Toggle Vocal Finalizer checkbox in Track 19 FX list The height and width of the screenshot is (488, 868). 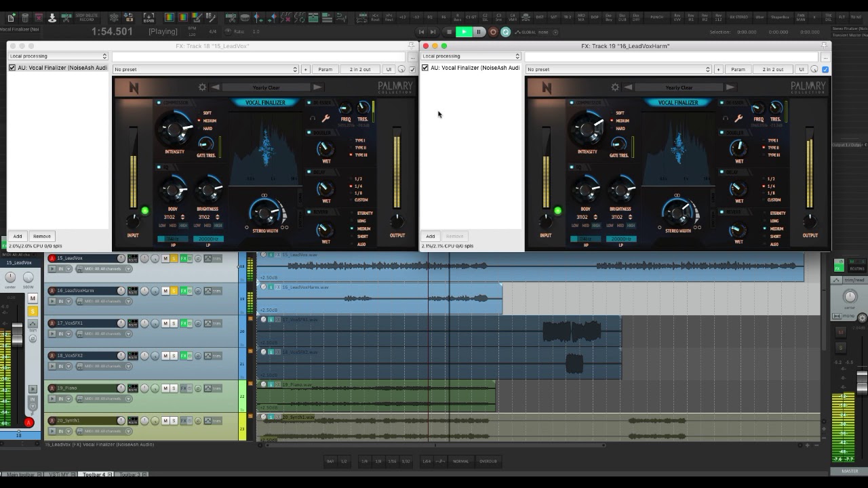[x=425, y=68]
